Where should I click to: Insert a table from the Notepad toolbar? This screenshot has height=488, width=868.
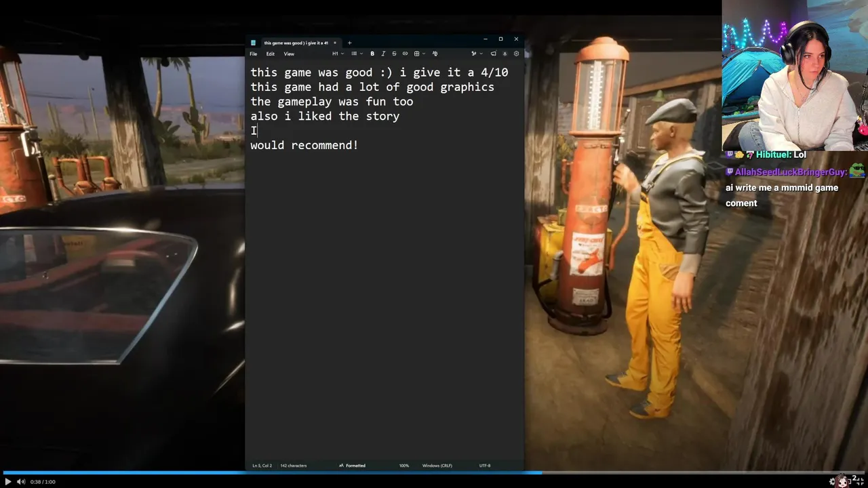[x=416, y=54]
